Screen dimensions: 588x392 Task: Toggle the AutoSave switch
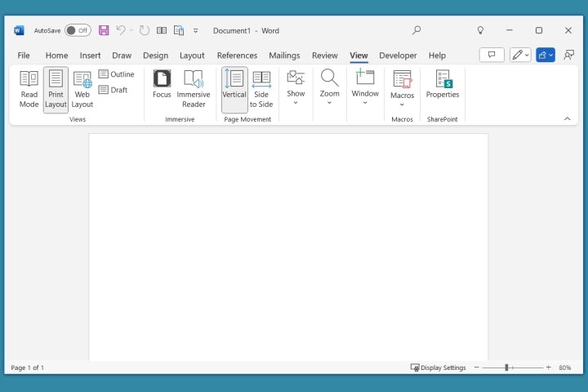tap(78, 30)
